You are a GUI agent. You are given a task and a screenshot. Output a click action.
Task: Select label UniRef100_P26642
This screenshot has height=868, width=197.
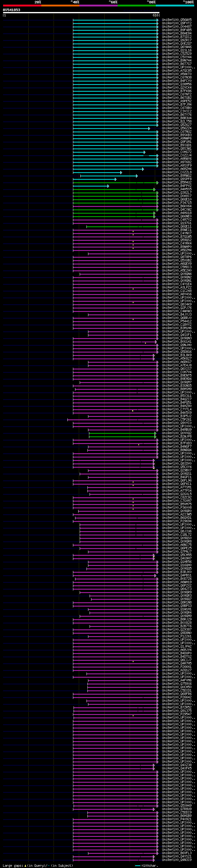pos(177,697)
